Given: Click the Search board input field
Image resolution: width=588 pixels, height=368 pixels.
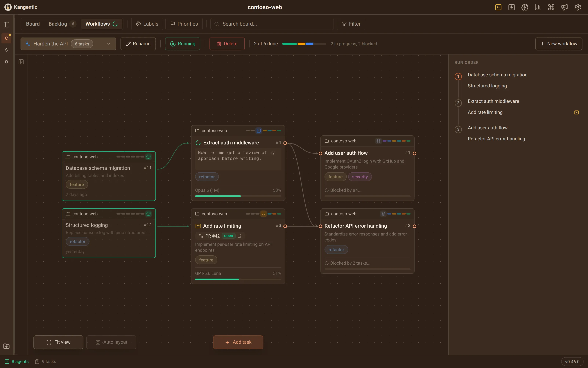Looking at the screenshot, I should pos(272,24).
